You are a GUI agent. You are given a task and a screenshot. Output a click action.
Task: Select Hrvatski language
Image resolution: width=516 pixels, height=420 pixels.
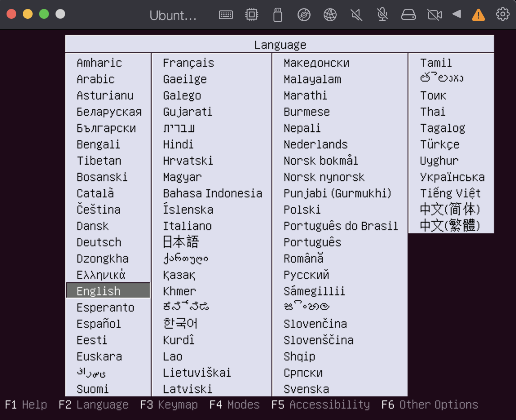click(188, 161)
